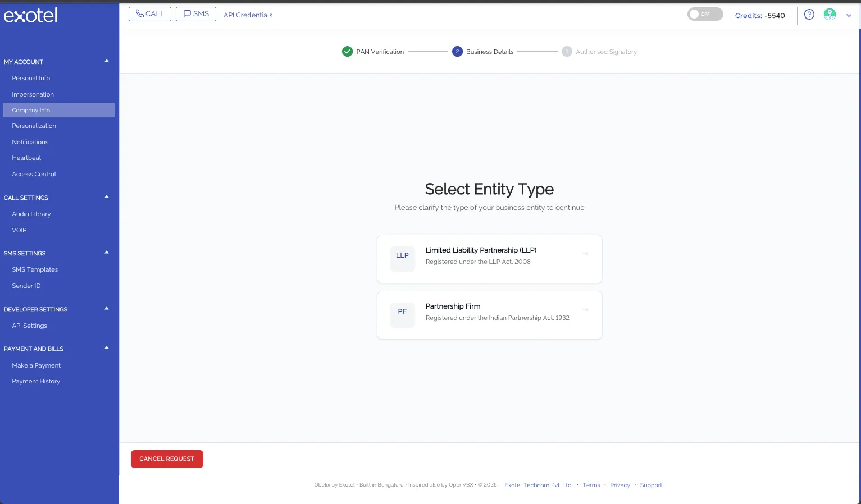Open Notifications in sidebar
The width and height of the screenshot is (861, 504).
[x=30, y=142]
